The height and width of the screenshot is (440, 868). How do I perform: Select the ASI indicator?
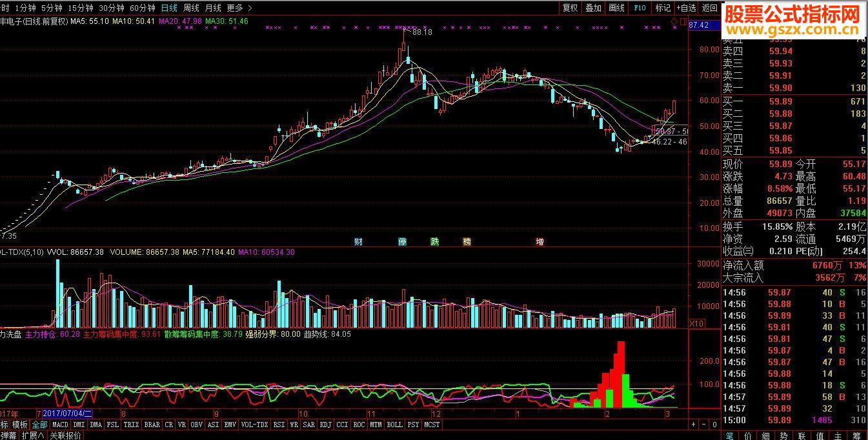pyautogui.click(x=213, y=425)
